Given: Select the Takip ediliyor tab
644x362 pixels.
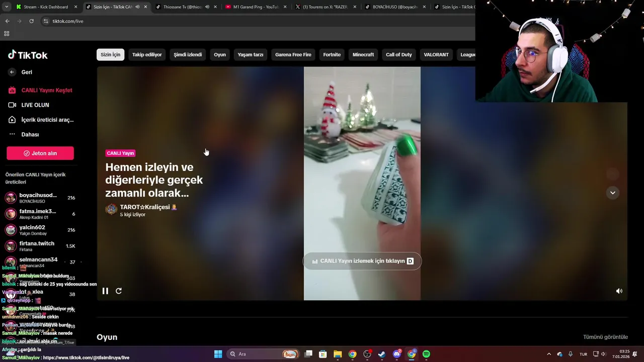Looking at the screenshot, I should pyautogui.click(x=147, y=54).
